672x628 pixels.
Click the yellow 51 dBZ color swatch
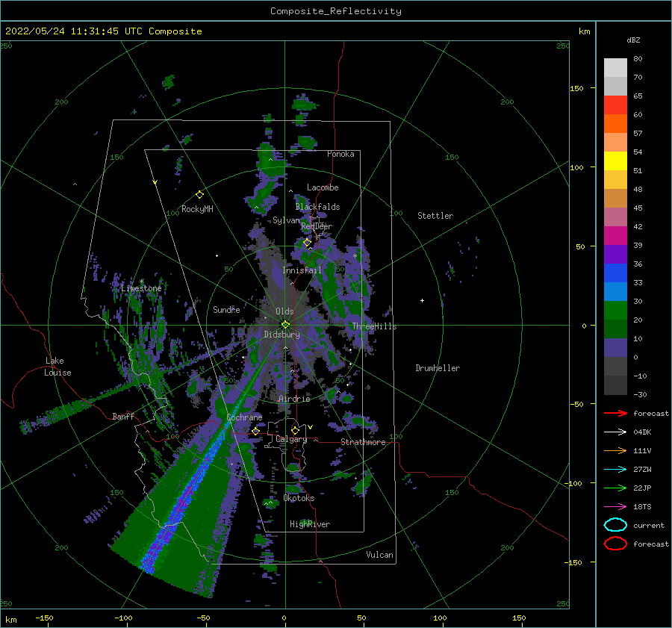(x=615, y=161)
